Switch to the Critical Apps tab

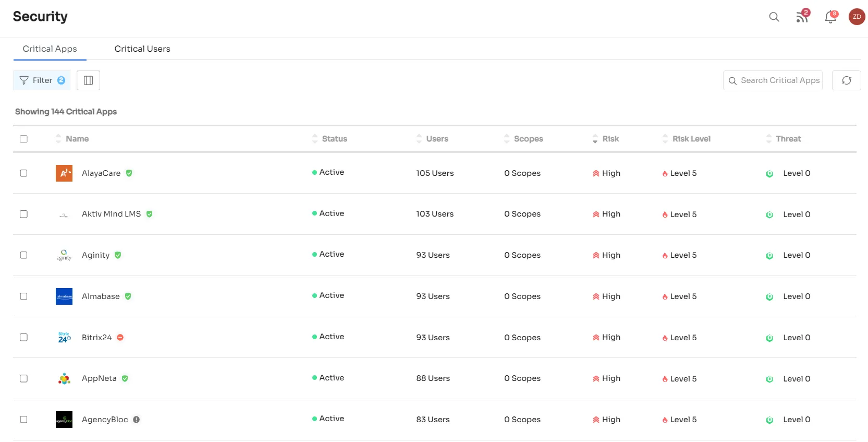[x=50, y=49]
